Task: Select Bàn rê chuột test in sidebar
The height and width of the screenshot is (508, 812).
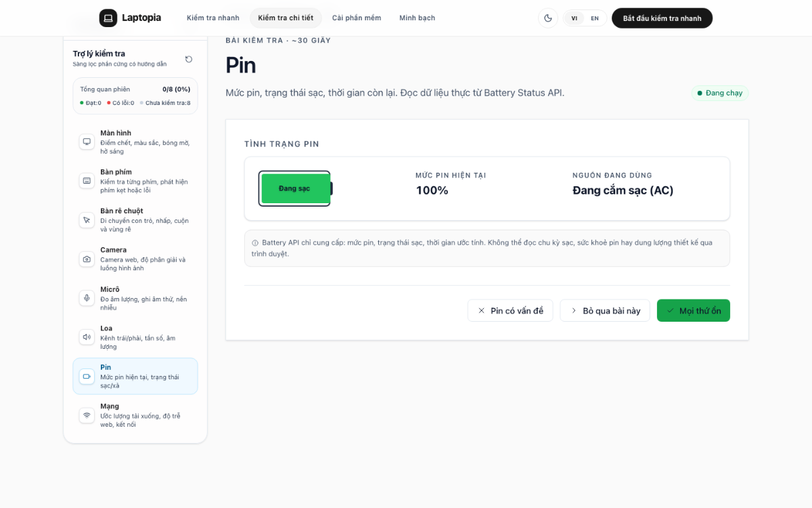Action: click(x=135, y=220)
